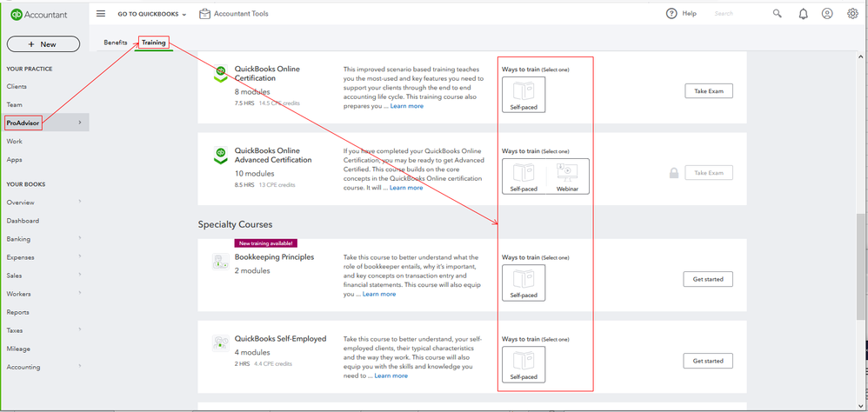Toggle the hamburger navigation menu
Viewport: 868px width, 412px height.
101,14
